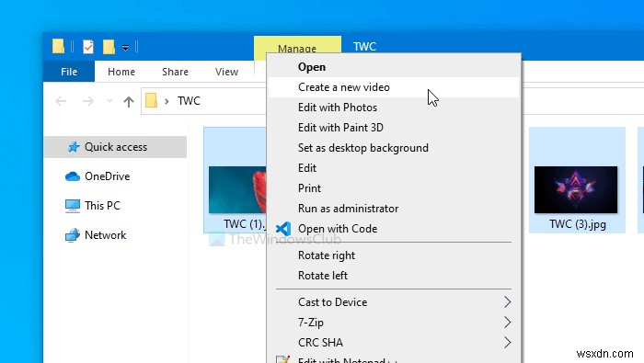Click the New folder icon in quick access toolbar
644x363 pixels.
click(109, 47)
